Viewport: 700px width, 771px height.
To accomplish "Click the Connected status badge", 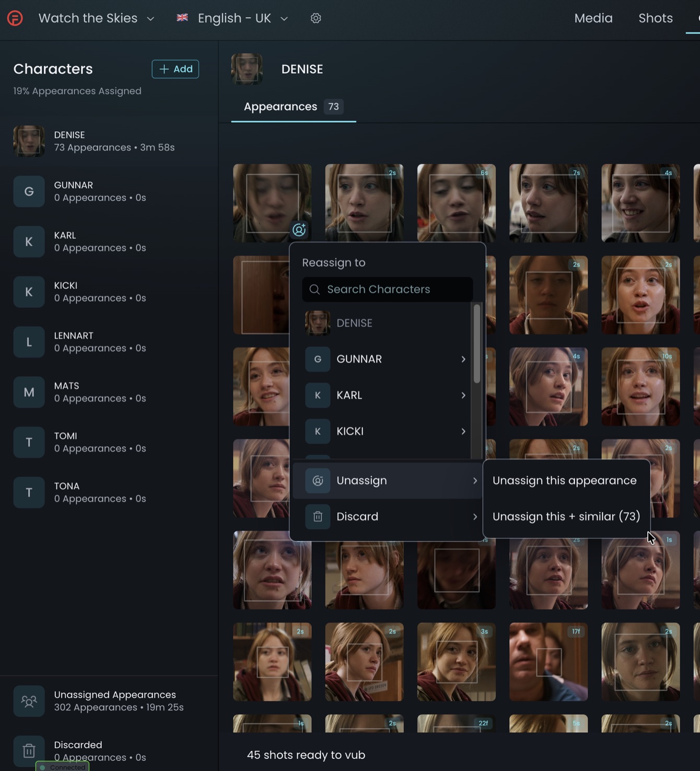I will point(63,767).
